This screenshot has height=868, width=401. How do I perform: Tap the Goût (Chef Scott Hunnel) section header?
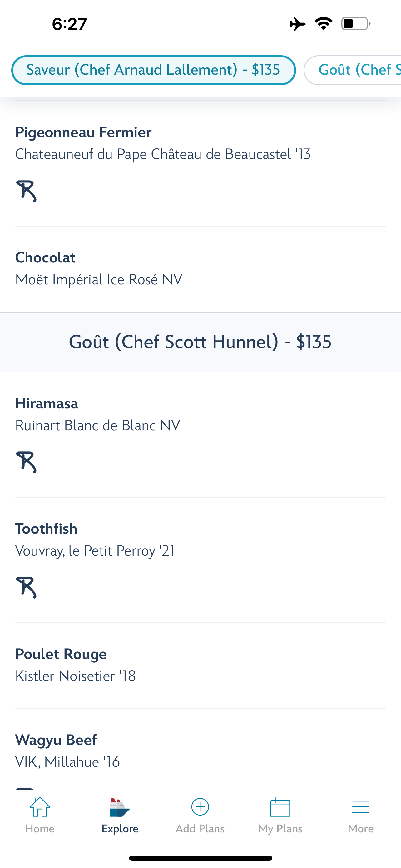[x=200, y=342]
